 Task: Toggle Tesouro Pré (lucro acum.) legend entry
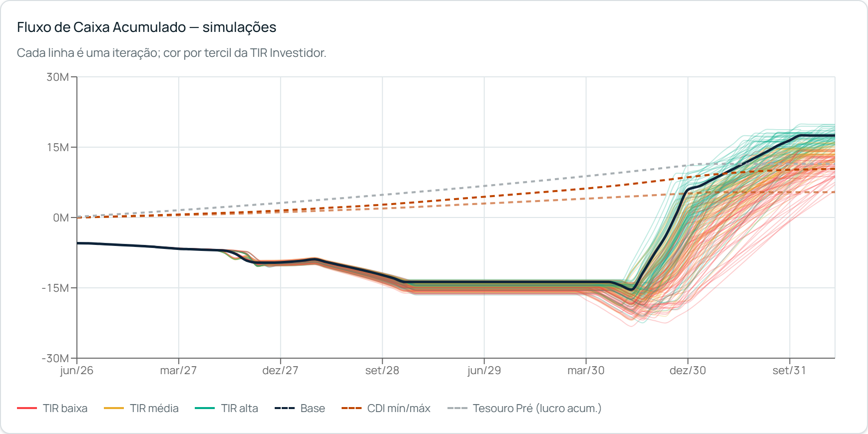pos(524,408)
